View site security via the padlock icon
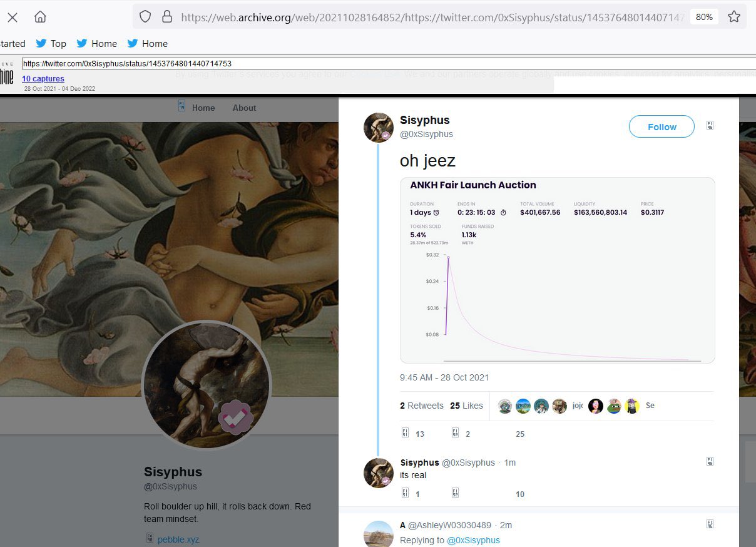The image size is (756, 547). [x=166, y=17]
